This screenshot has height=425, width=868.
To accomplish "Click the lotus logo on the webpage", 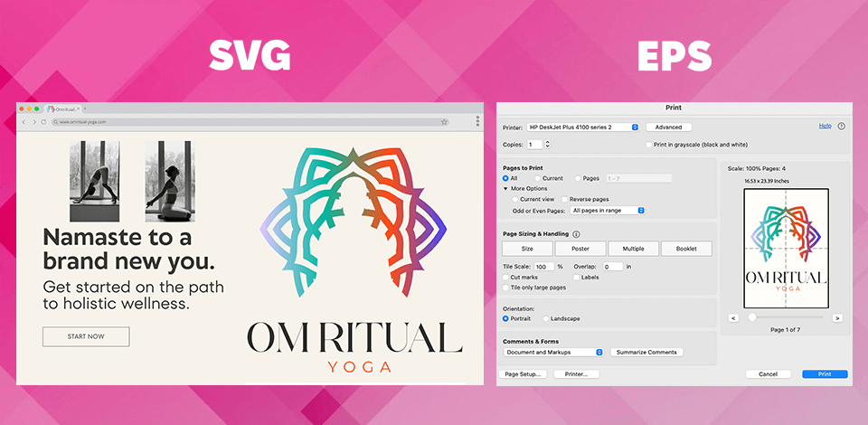I will pyautogui.click(x=354, y=222).
